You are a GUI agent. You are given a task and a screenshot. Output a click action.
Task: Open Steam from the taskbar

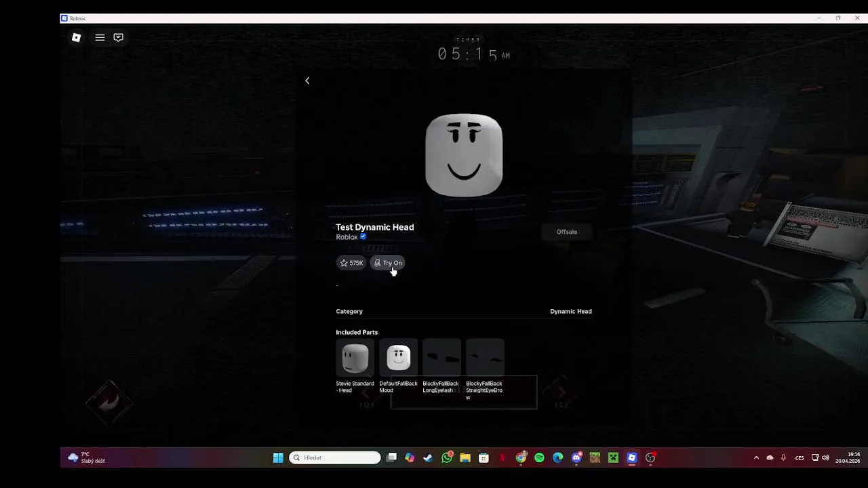coord(428,457)
